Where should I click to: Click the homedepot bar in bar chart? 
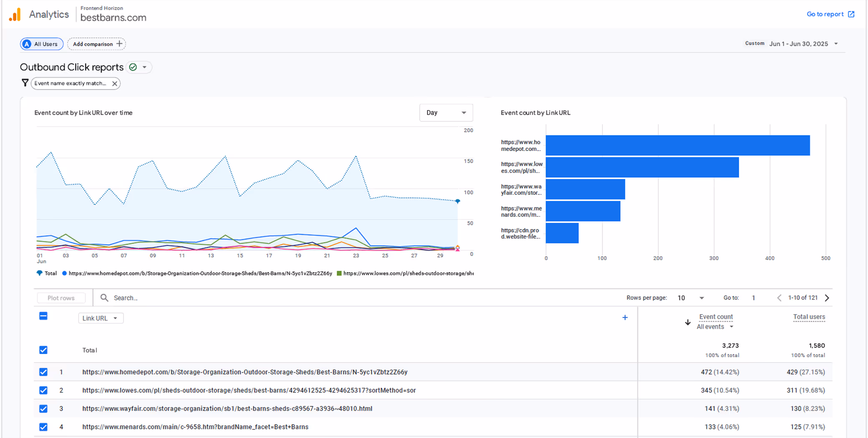tap(678, 145)
